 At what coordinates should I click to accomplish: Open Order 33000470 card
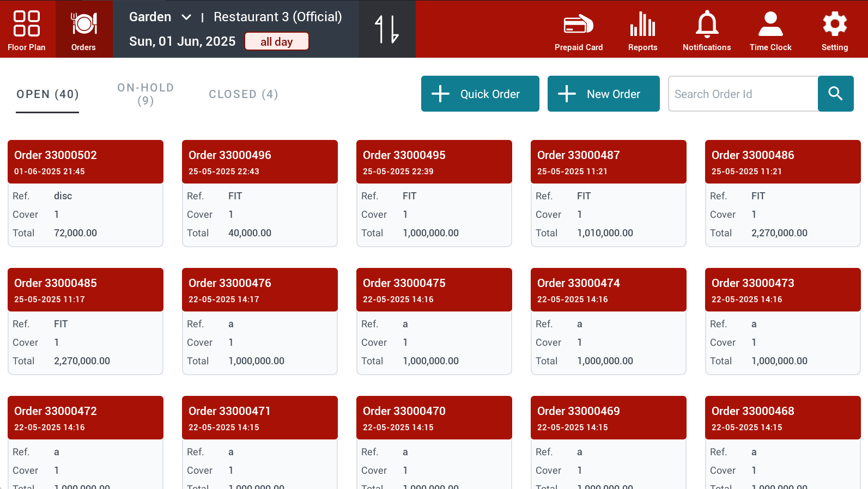(434, 442)
